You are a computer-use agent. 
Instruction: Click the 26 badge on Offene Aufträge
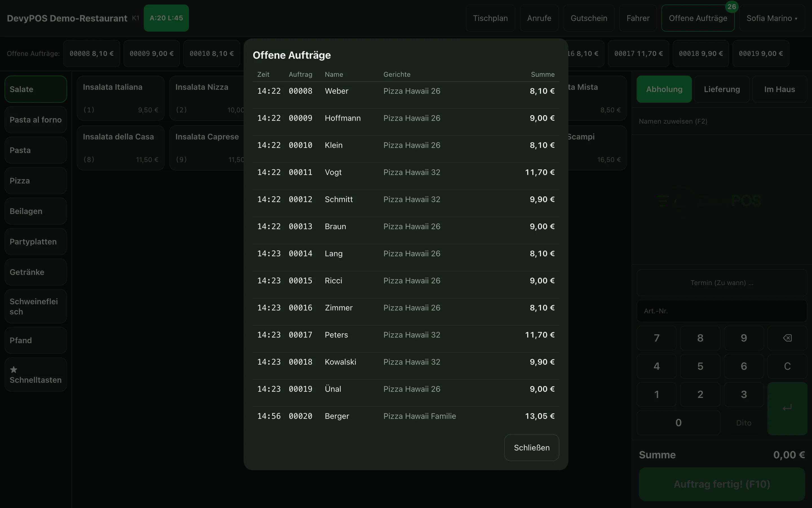pos(731,7)
